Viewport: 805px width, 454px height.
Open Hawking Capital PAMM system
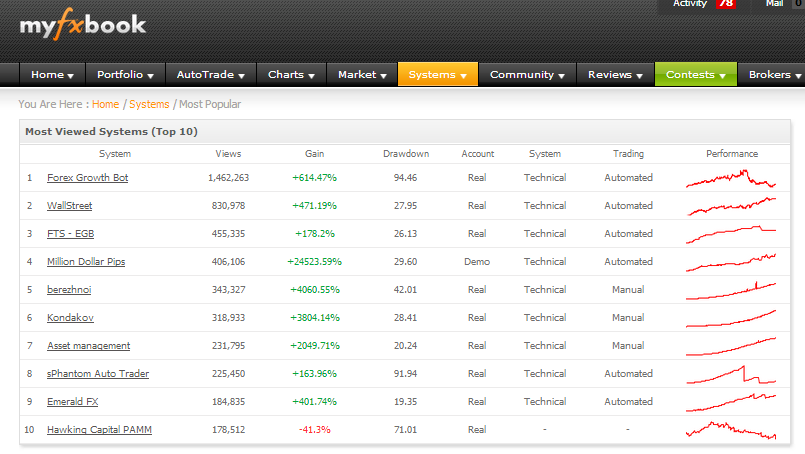pyautogui.click(x=99, y=429)
